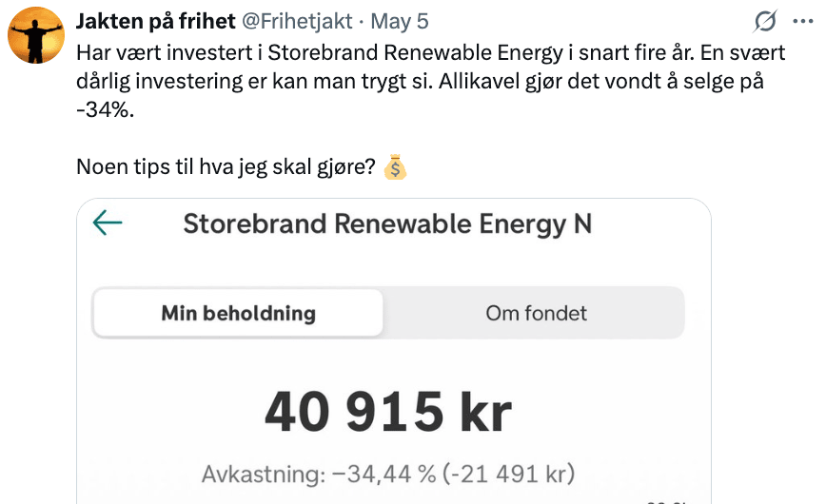Click 'Storebrand Renewable Energy' in the tweet text
Viewport: 826px width, 504px height.
coord(415,52)
